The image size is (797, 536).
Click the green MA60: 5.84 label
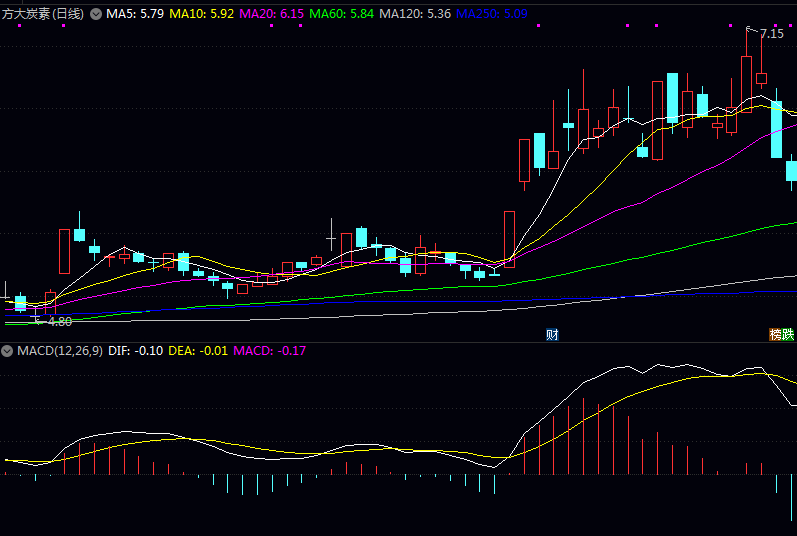click(342, 14)
